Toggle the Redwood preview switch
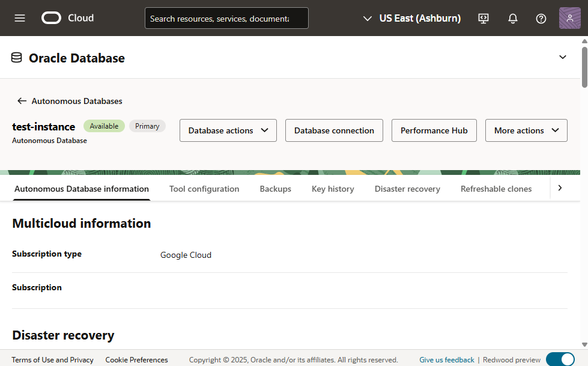 [560, 359]
